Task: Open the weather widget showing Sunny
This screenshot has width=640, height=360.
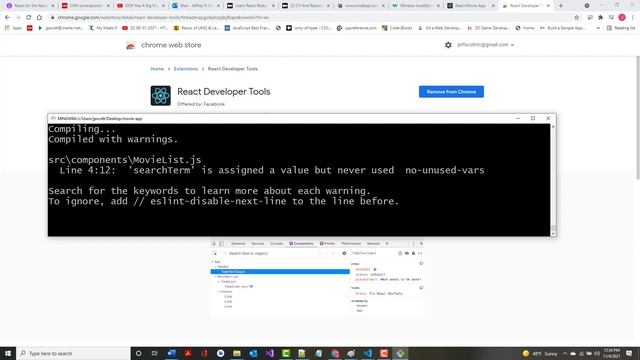Action: click(x=540, y=353)
